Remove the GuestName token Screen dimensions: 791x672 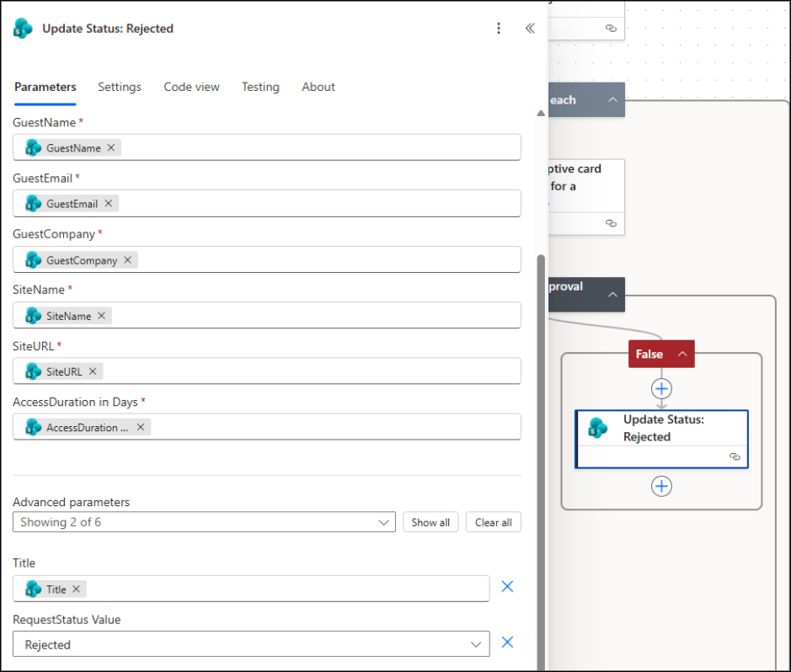[110, 147]
